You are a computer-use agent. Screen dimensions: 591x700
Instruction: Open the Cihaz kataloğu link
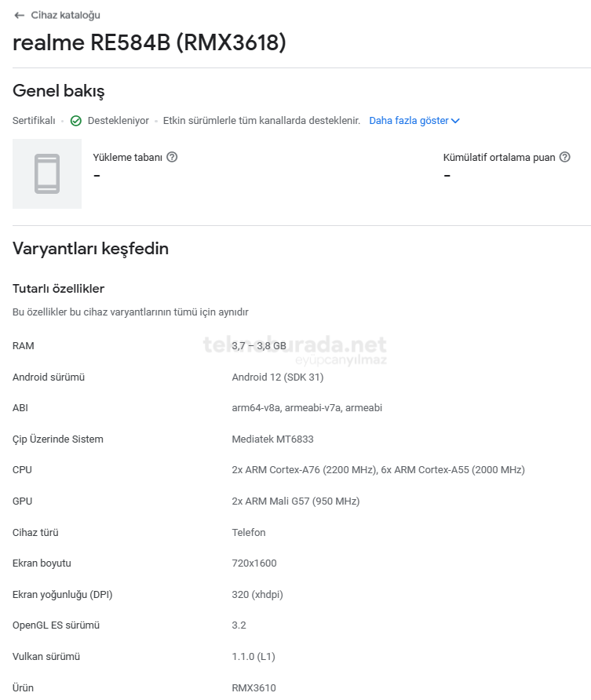tap(65, 15)
